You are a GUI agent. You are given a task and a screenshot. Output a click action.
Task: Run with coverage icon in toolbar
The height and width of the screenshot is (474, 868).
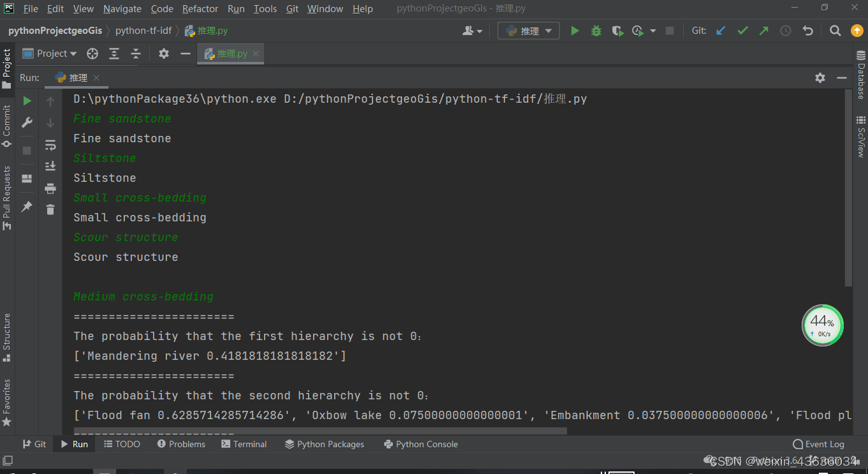(617, 31)
